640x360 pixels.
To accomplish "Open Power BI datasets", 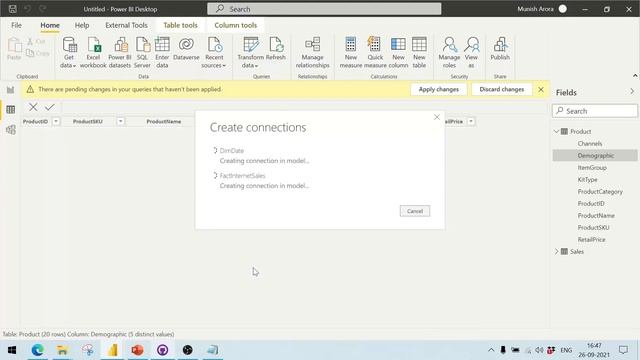I will tap(120, 52).
